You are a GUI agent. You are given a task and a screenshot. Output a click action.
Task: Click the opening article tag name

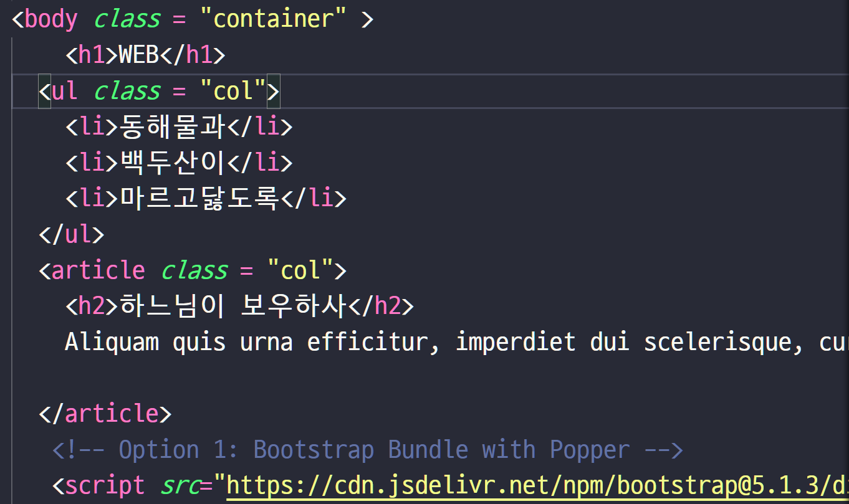point(98,270)
